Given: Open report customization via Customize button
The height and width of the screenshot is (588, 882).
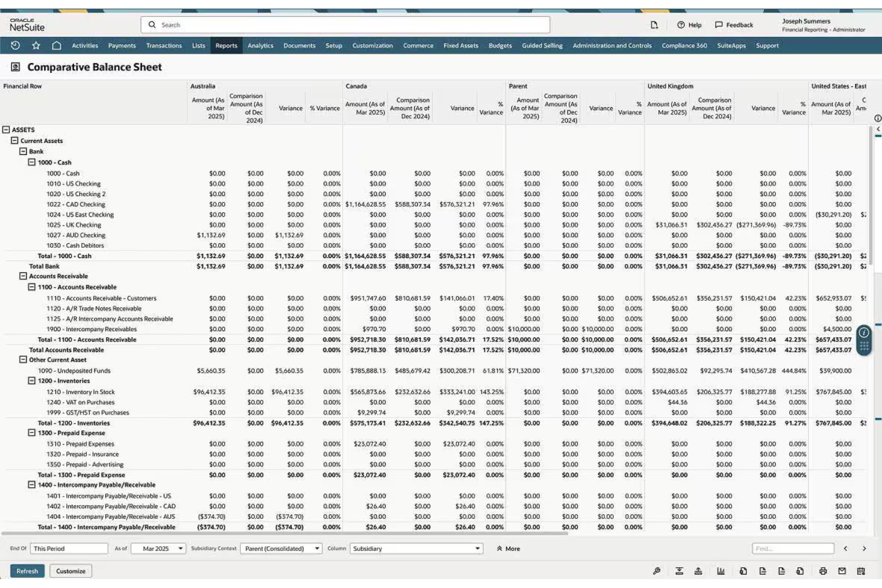Looking at the screenshot, I should click(70, 571).
